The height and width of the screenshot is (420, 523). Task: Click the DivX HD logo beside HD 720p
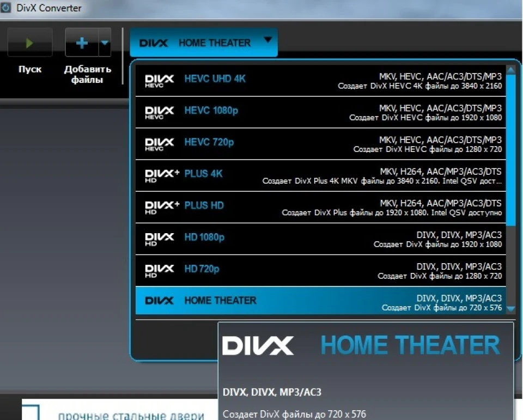click(x=160, y=271)
